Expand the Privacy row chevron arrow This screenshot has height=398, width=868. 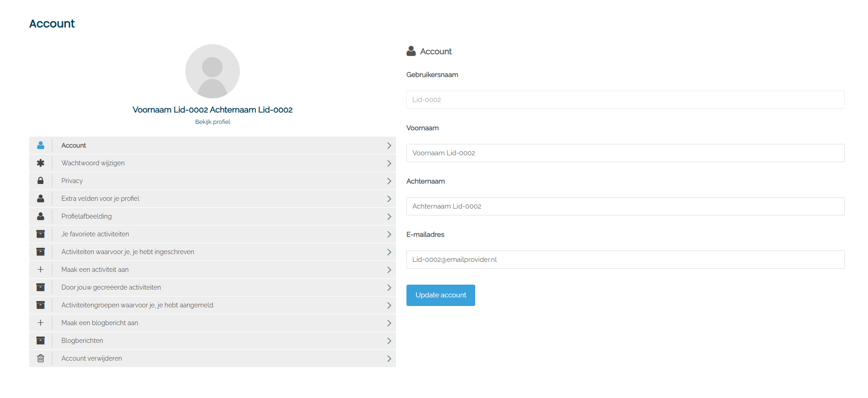pos(389,181)
